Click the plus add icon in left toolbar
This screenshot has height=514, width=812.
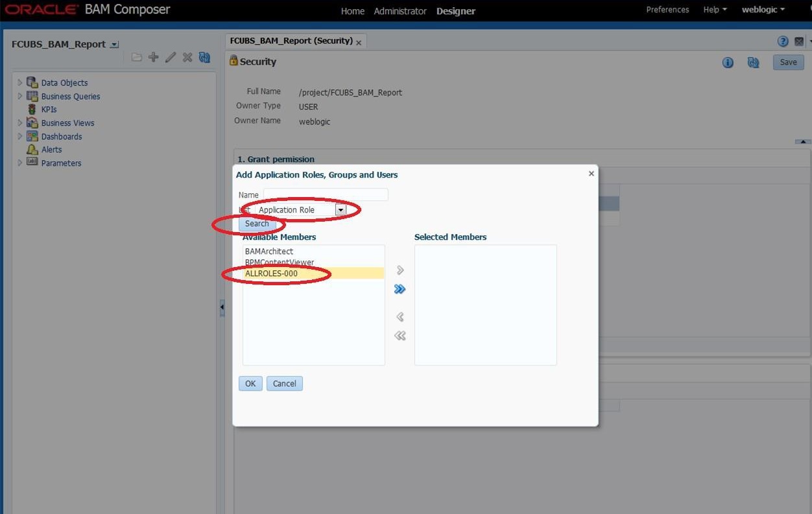click(x=154, y=57)
